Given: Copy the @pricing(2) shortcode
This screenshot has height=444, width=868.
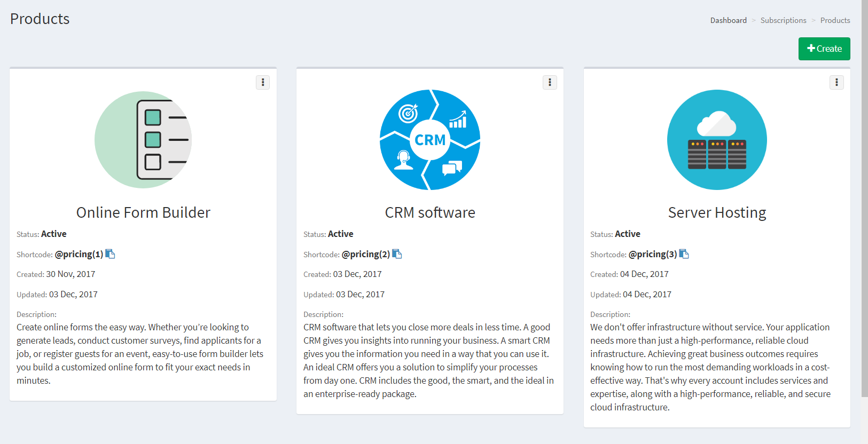Looking at the screenshot, I should [397, 254].
